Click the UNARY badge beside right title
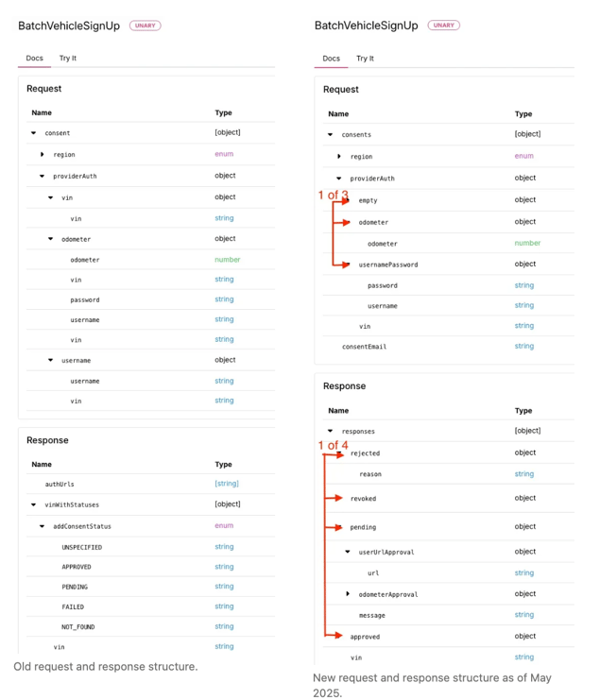The height and width of the screenshot is (700, 600). pyautogui.click(x=444, y=25)
